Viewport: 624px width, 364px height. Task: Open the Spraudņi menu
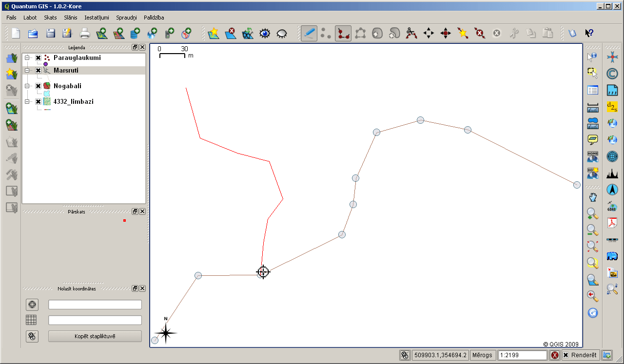coord(127,17)
